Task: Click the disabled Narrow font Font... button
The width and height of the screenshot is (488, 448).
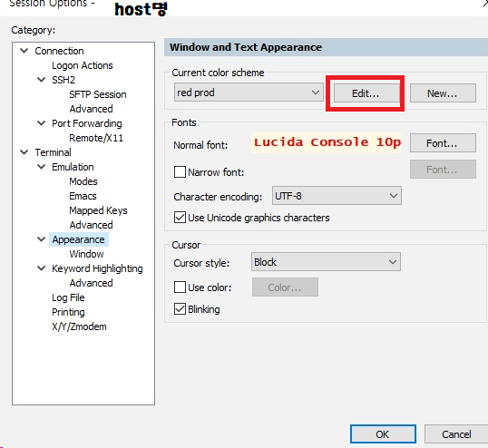Action: tap(443, 170)
